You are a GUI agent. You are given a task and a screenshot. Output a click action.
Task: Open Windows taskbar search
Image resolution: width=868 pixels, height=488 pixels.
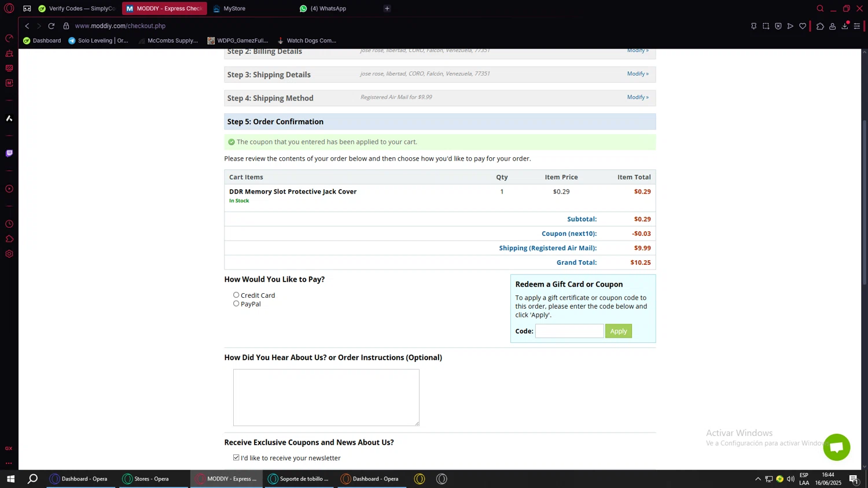(x=32, y=479)
